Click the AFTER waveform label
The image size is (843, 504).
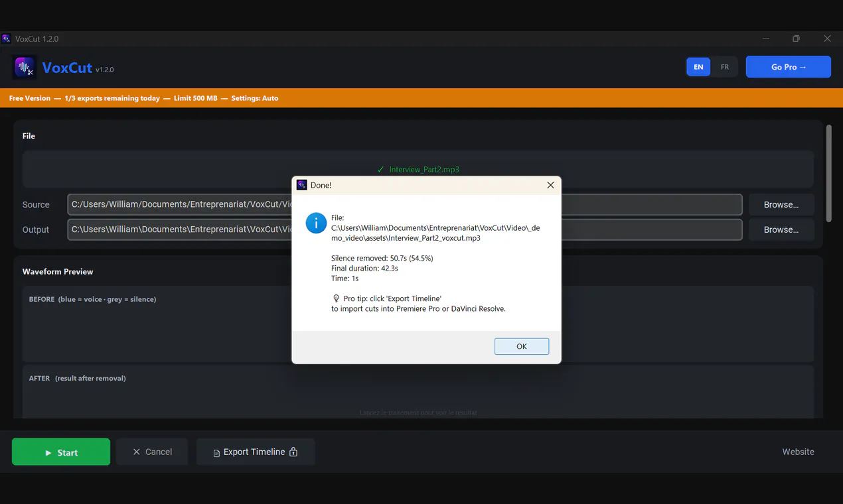click(77, 378)
